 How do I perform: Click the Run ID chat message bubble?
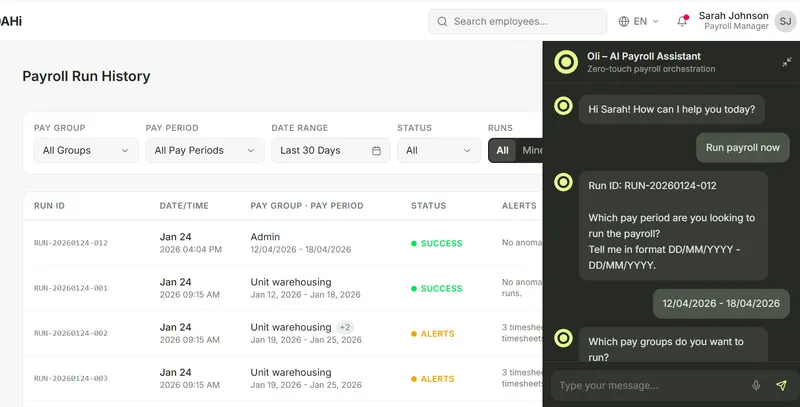pyautogui.click(x=673, y=225)
